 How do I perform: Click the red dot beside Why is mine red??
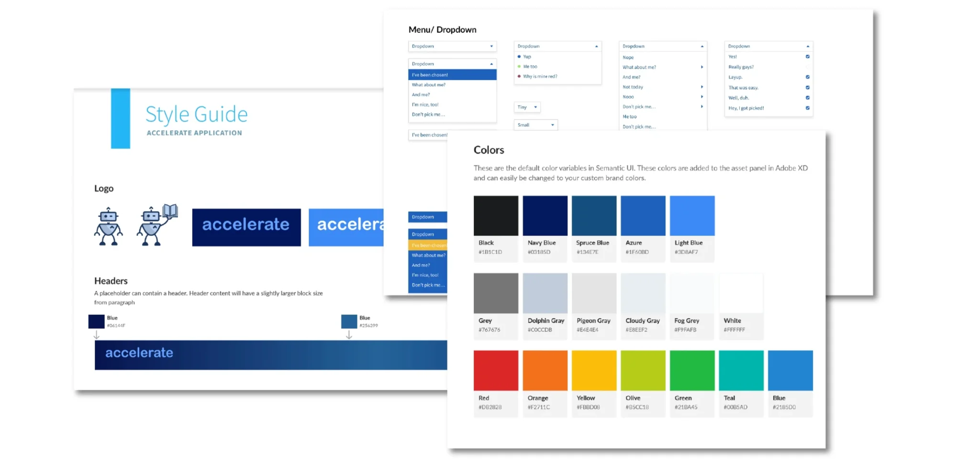(519, 76)
